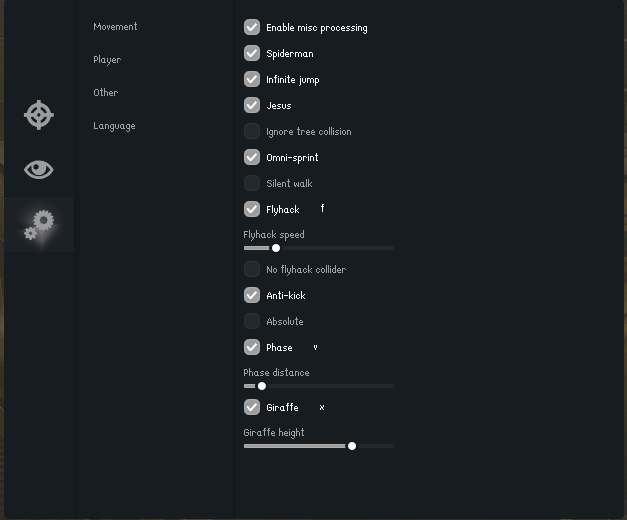
Task: Open the crosshair aim section
Action: [39, 114]
